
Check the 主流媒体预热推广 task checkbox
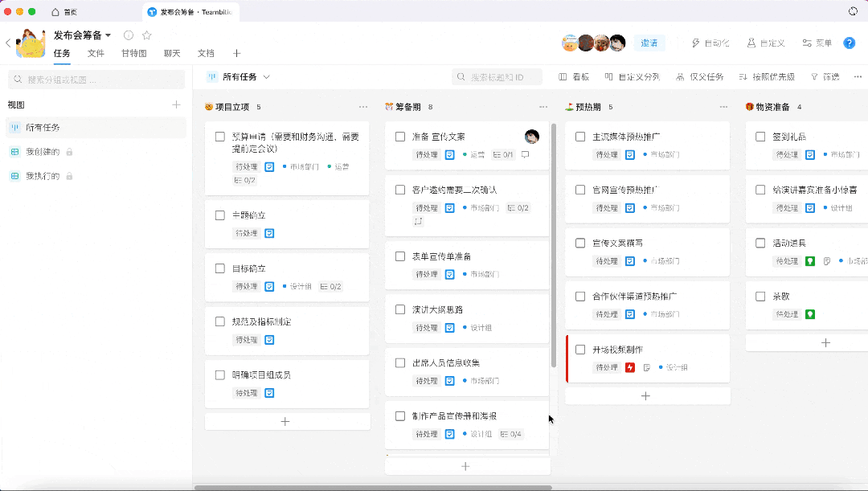pos(580,137)
